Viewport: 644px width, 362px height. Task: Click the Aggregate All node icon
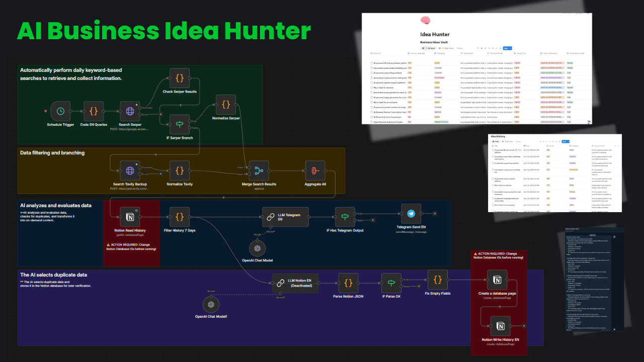click(314, 170)
